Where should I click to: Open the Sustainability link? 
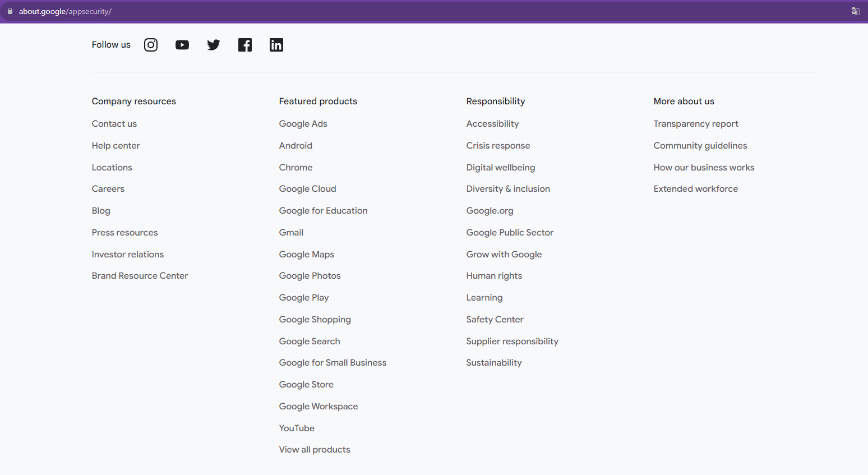(494, 363)
